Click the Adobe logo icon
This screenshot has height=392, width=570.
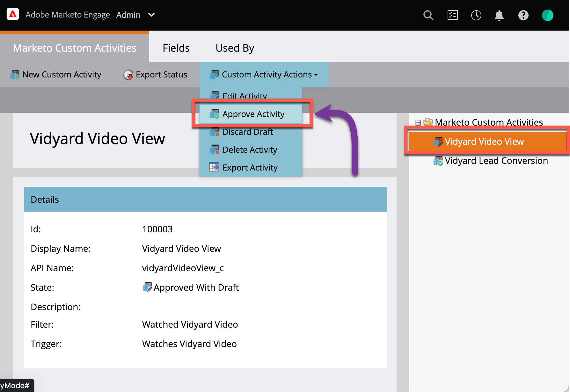click(13, 15)
